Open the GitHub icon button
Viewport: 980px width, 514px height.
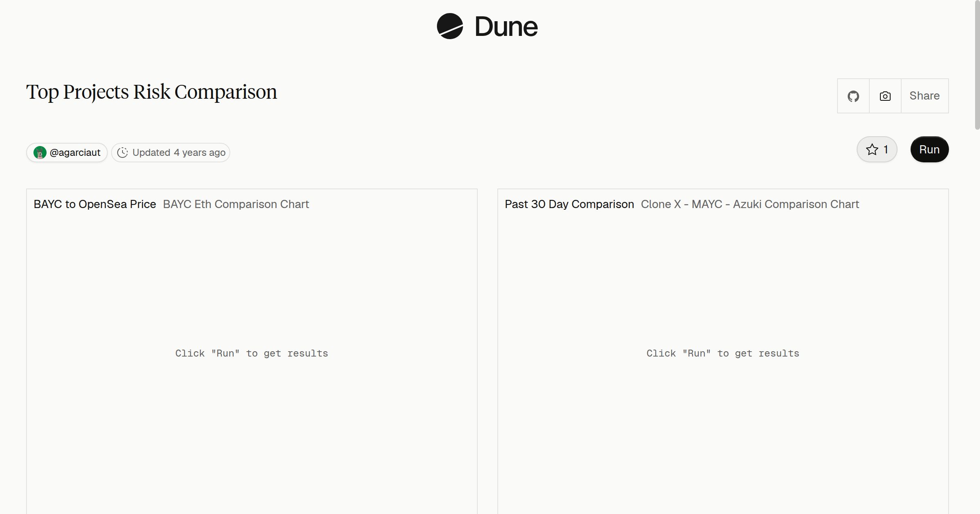click(853, 96)
